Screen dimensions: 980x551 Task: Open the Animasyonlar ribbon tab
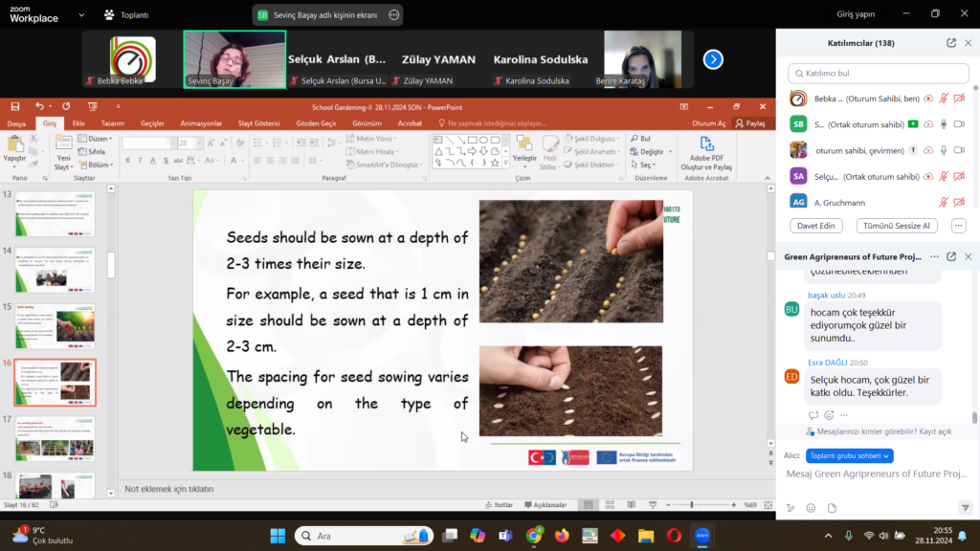coord(201,123)
